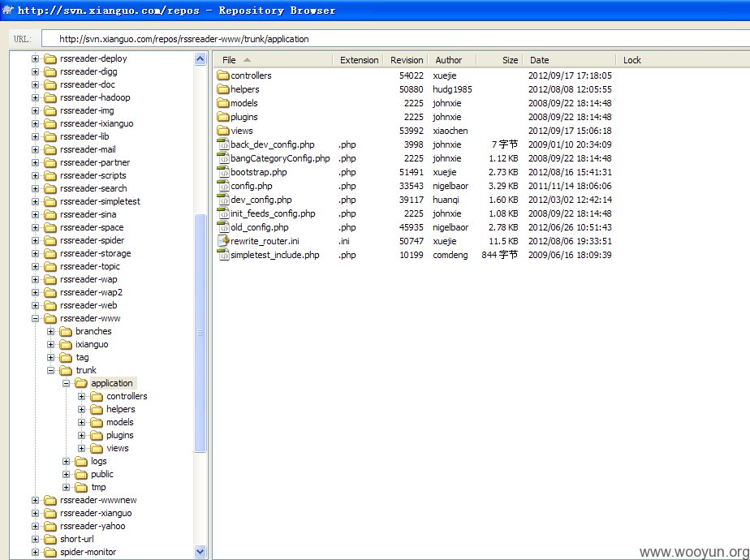Click the Lock column header
750x560 pixels.
click(x=631, y=60)
